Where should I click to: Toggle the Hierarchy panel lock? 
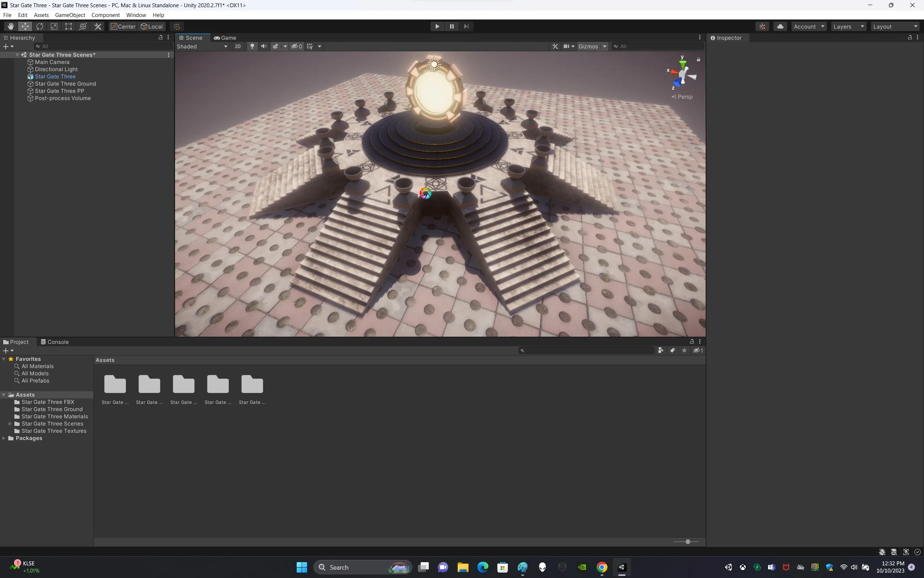point(161,38)
